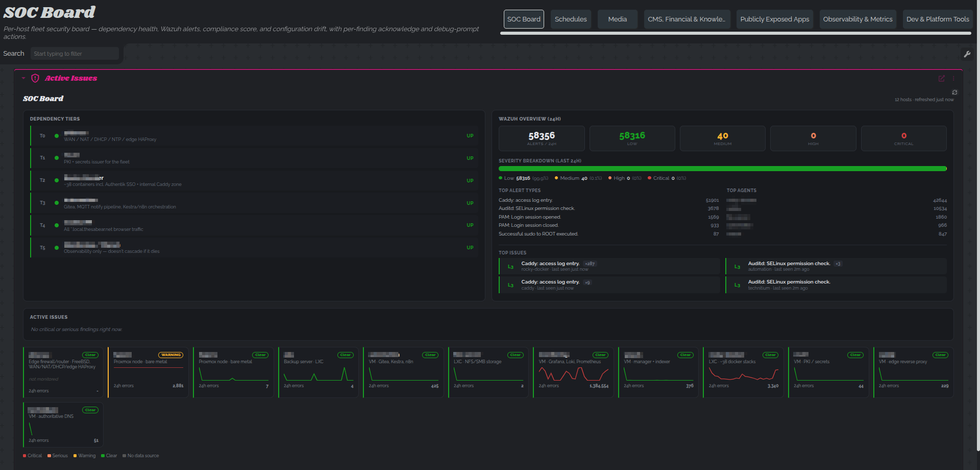980x470 pixels.
Task: Refresh the SOC Board hosts data
Action: point(954,92)
